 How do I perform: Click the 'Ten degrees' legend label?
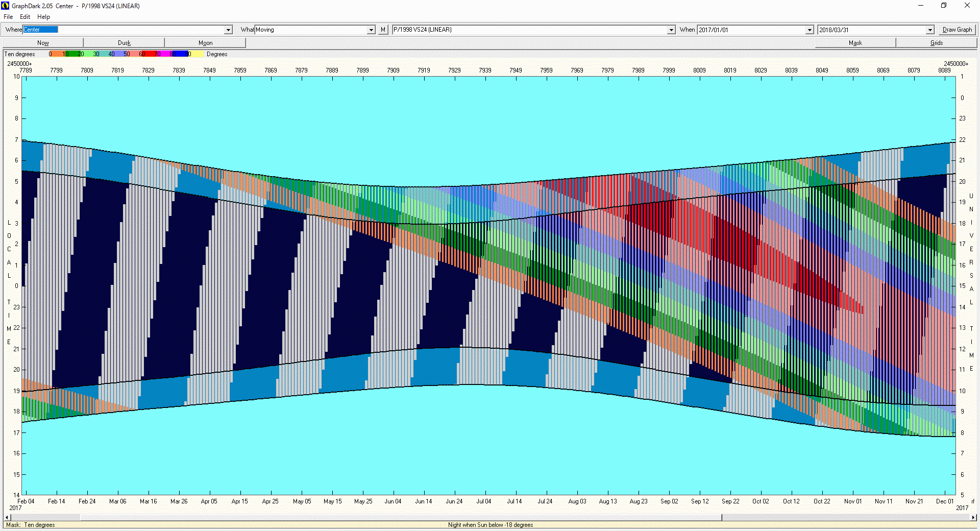click(20, 54)
